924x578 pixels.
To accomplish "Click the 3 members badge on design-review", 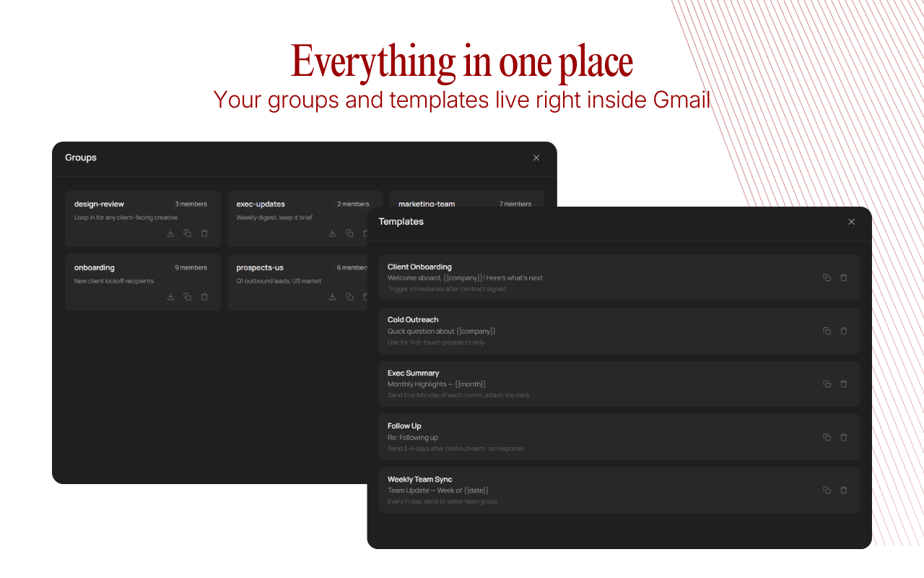I will click(x=191, y=204).
